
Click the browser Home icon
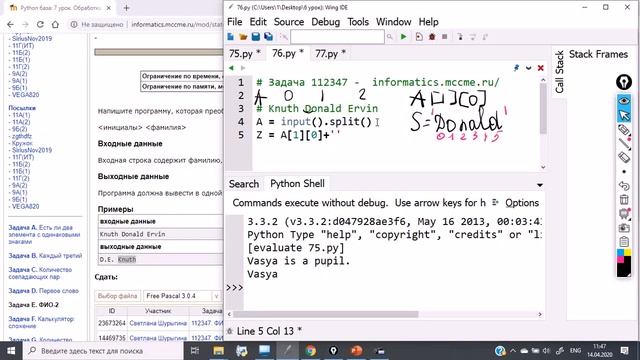55,24
